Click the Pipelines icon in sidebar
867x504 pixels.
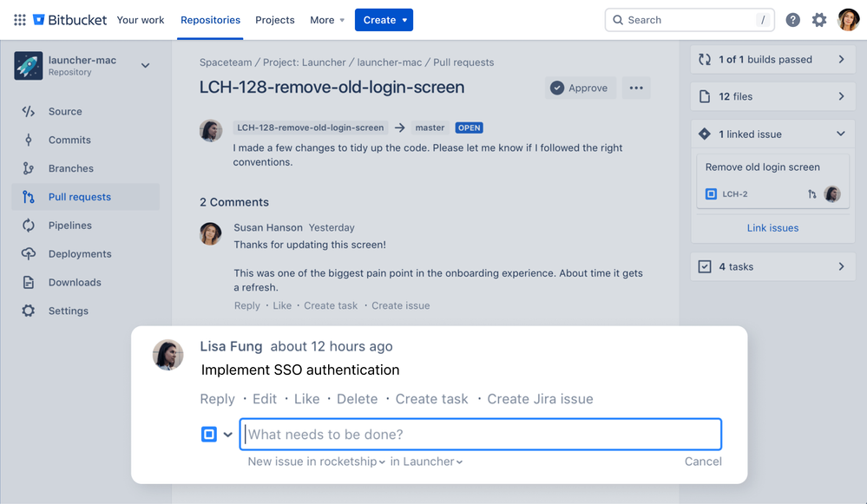[28, 225]
